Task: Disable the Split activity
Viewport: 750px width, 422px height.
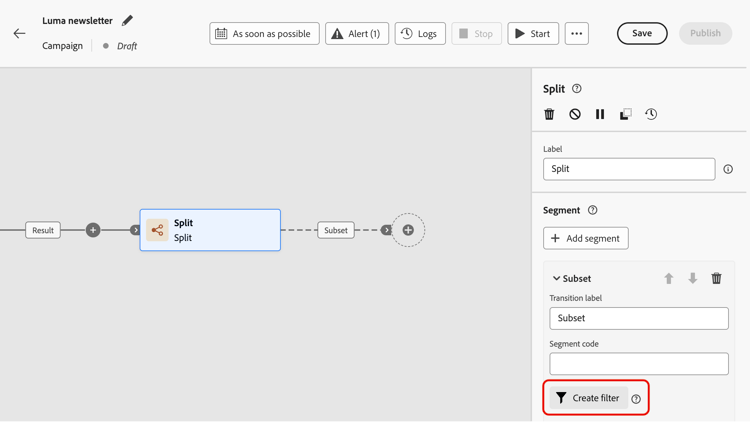Action: (x=575, y=114)
